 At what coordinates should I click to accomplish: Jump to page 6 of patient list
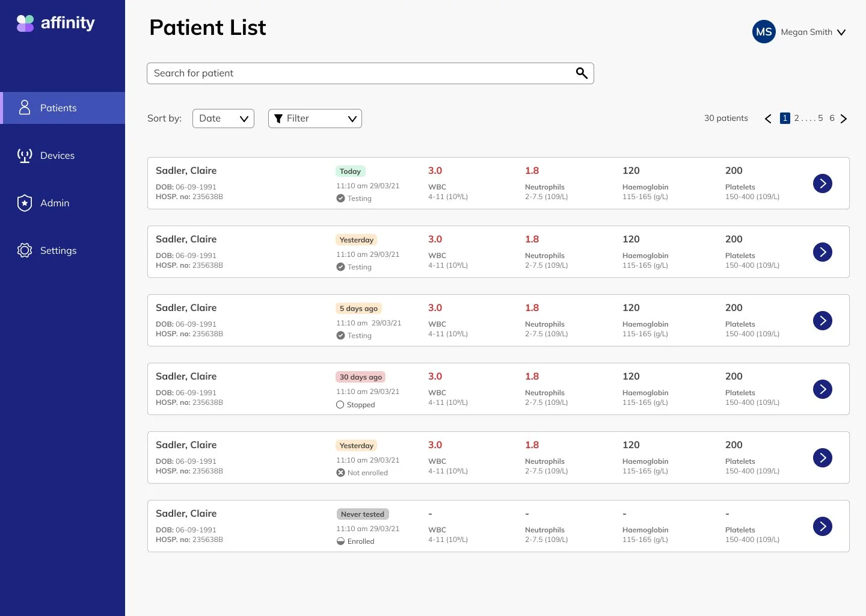832,119
